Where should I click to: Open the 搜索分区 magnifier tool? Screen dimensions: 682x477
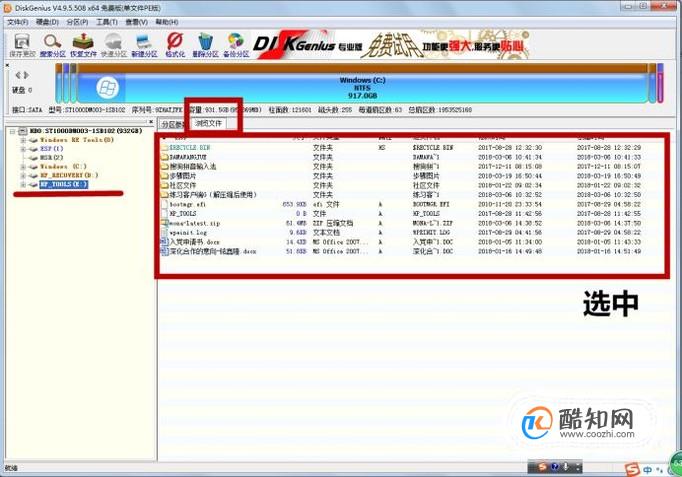[53, 45]
